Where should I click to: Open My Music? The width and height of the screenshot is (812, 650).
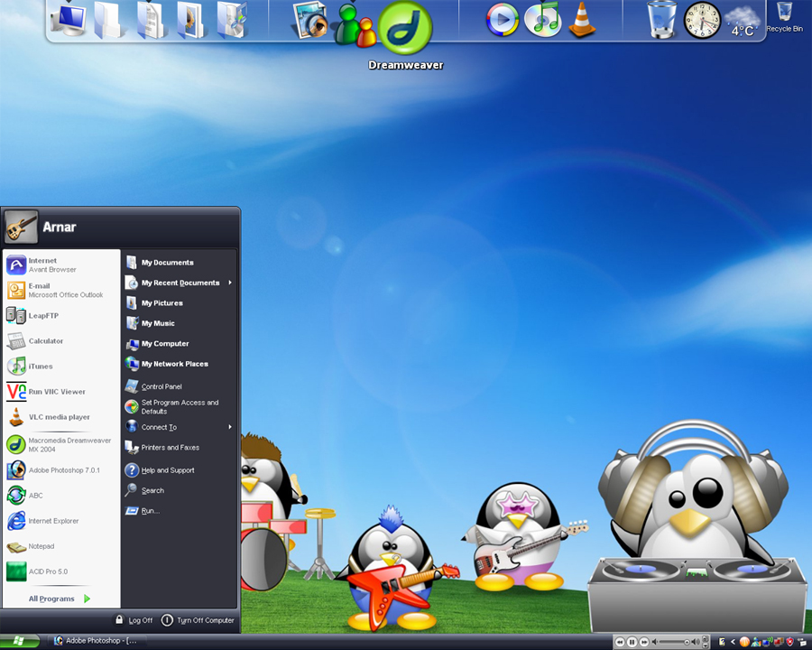tap(179, 323)
